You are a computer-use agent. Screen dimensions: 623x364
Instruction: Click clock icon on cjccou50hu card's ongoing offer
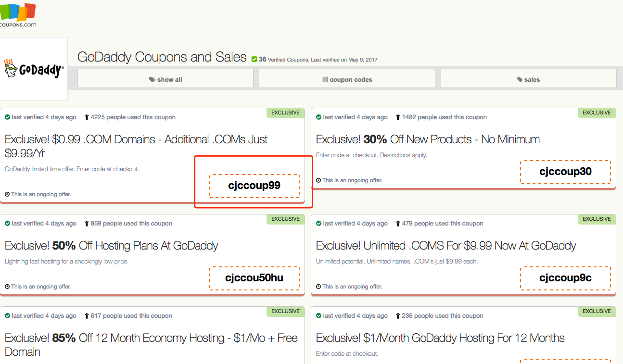7,287
